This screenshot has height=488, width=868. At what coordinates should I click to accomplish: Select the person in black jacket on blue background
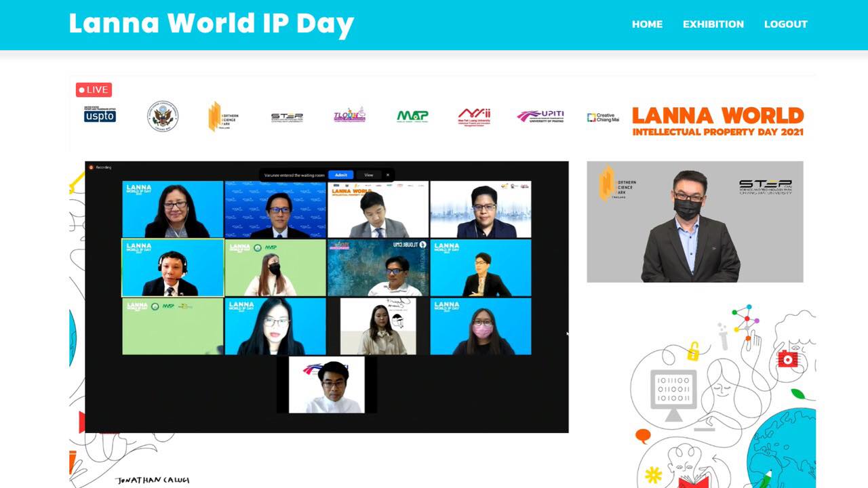pos(481,268)
